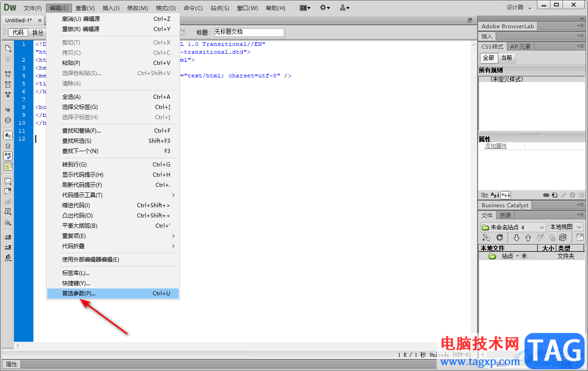This screenshot has width=588, height=371.
Task: Show list view (Az) in CSS properties
Action: click(495, 195)
